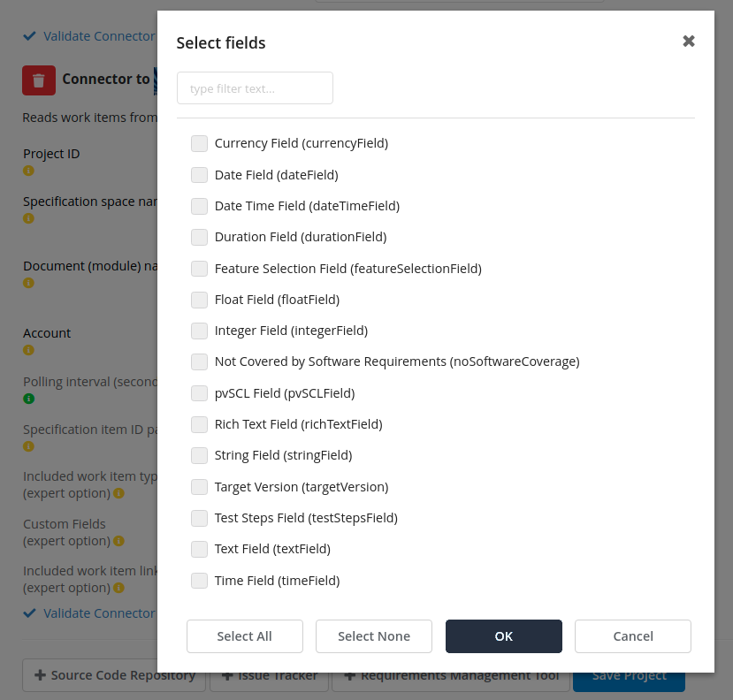Click the bottom Validate Connector link
The width and height of the screenshot is (733, 700).
pos(90,613)
